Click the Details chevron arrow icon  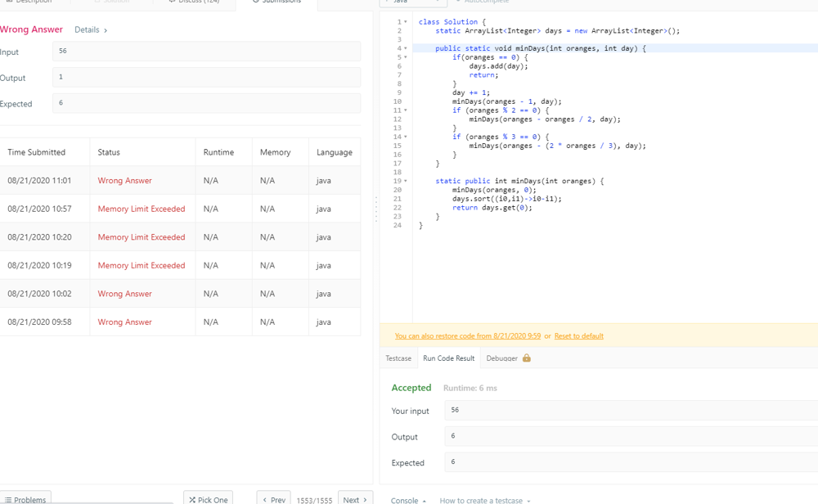click(106, 30)
